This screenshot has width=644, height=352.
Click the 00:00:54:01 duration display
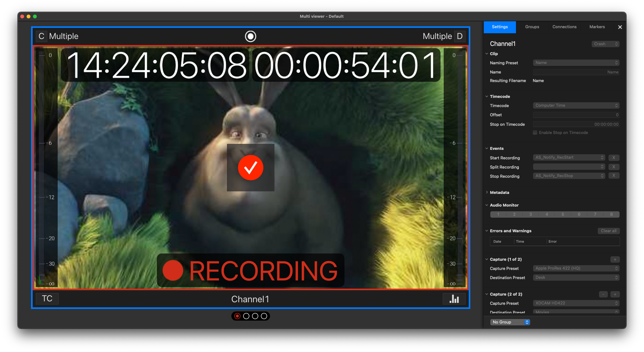tap(346, 65)
